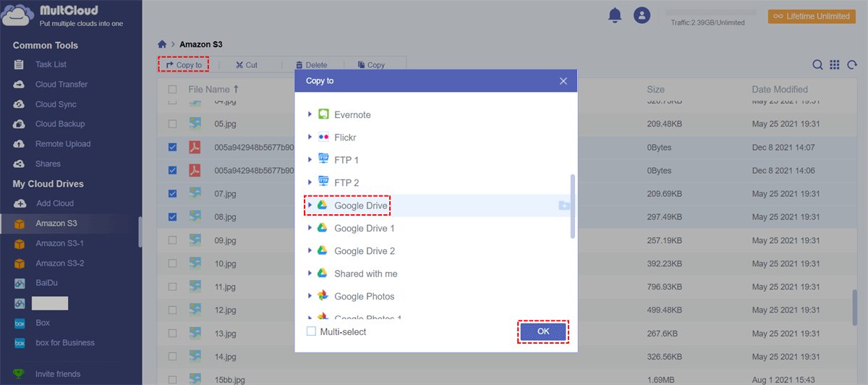Toggle checkbox for 05.jpg
Screen dimensions: 868x385
[172, 124]
